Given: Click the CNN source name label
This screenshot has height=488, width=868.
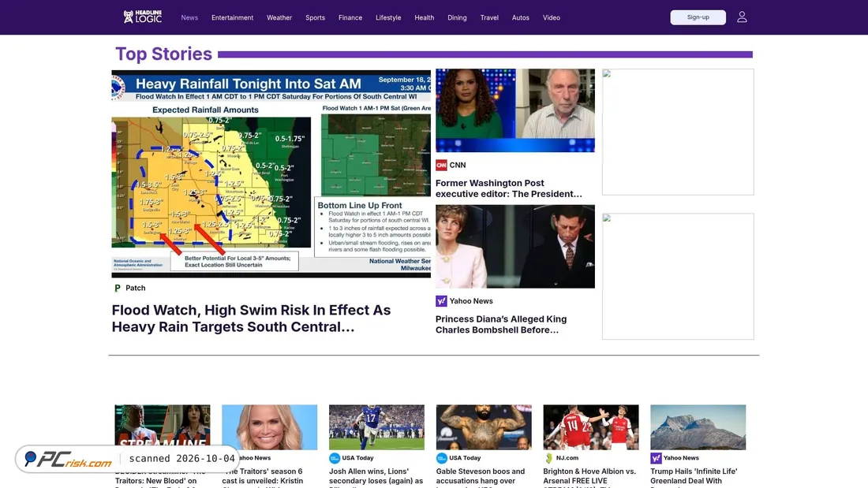Looking at the screenshot, I should pos(458,165).
